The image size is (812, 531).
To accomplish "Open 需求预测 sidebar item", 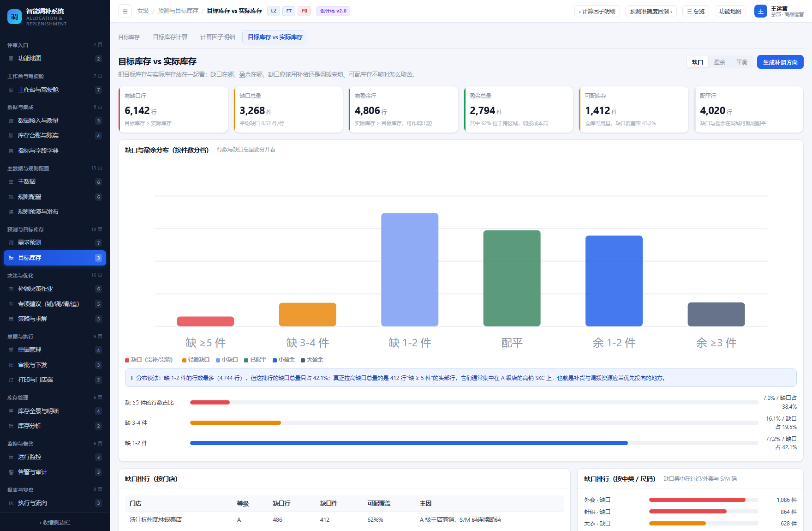I will pyautogui.click(x=55, y=243).
